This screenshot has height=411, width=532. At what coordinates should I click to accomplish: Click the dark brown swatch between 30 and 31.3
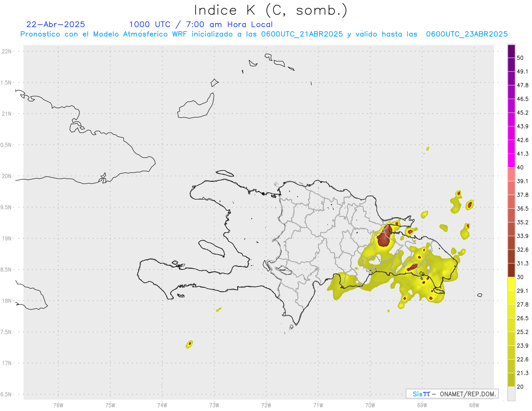pos(511,270)
